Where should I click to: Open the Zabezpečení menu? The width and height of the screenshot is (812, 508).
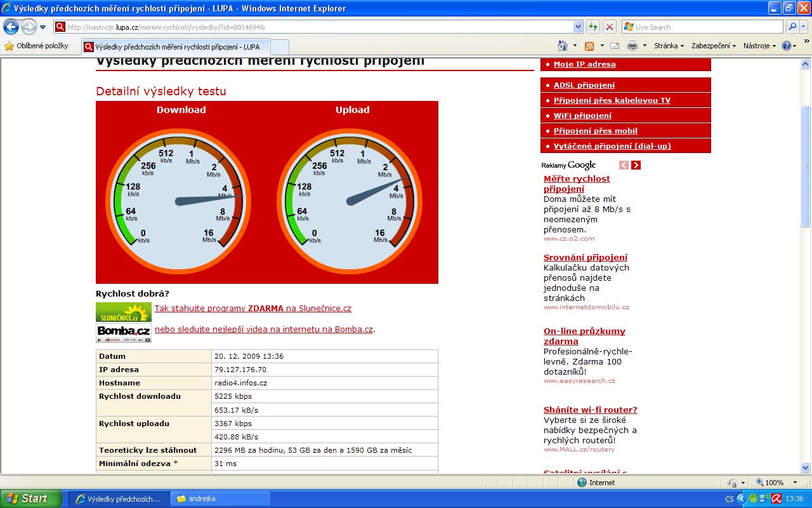(x=713, y=46)
